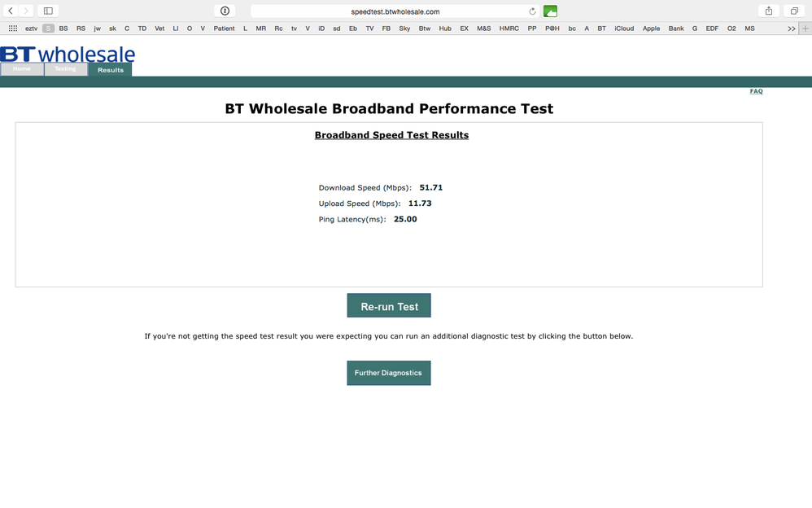This screenshot has height=508, width=812.
Task: Open the eztv bookmark
Action: 31,28
